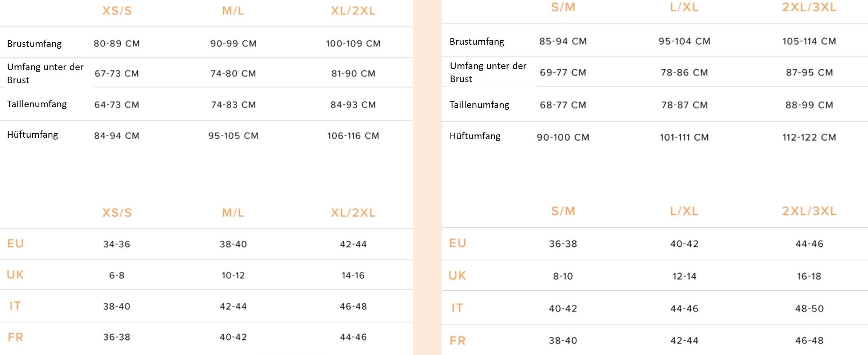Select the 106-116 CM Hüftumfang value

[x=353, y=136]
